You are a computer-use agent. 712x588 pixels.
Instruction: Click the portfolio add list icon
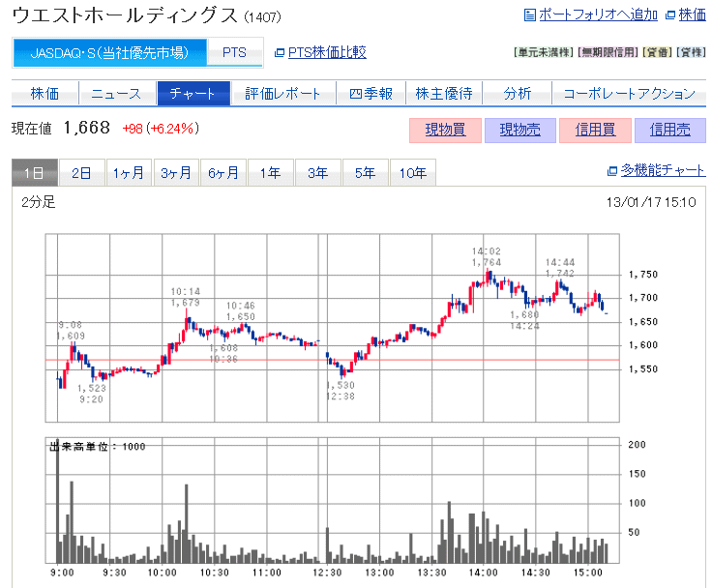pos(529,15)
